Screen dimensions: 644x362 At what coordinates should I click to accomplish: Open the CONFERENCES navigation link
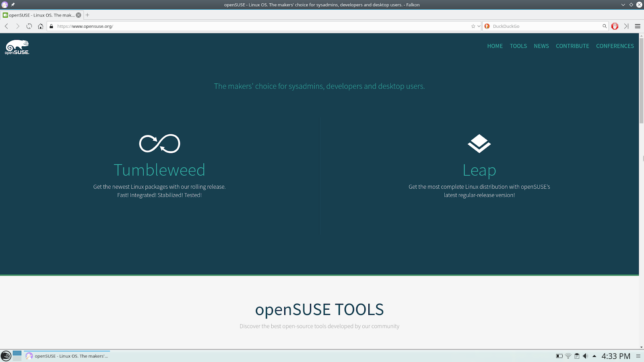click(615, 46)
